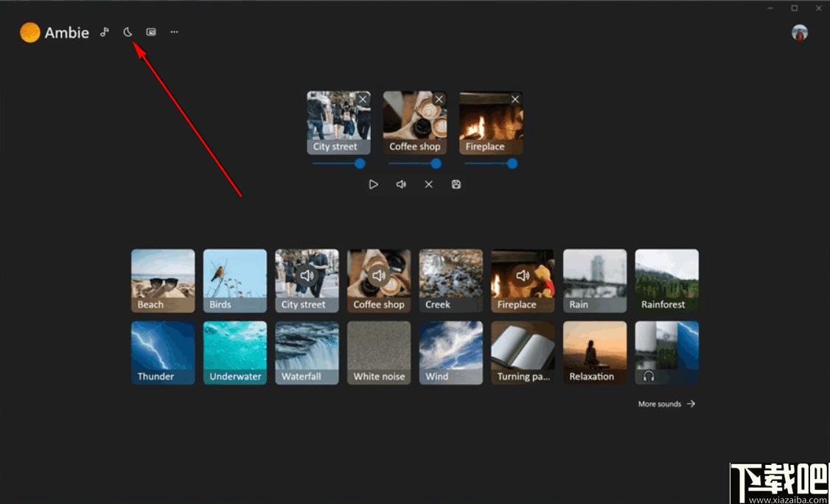Open the compact mode picture icon
This screenshot has height=504, width=830.
(151, 32)
